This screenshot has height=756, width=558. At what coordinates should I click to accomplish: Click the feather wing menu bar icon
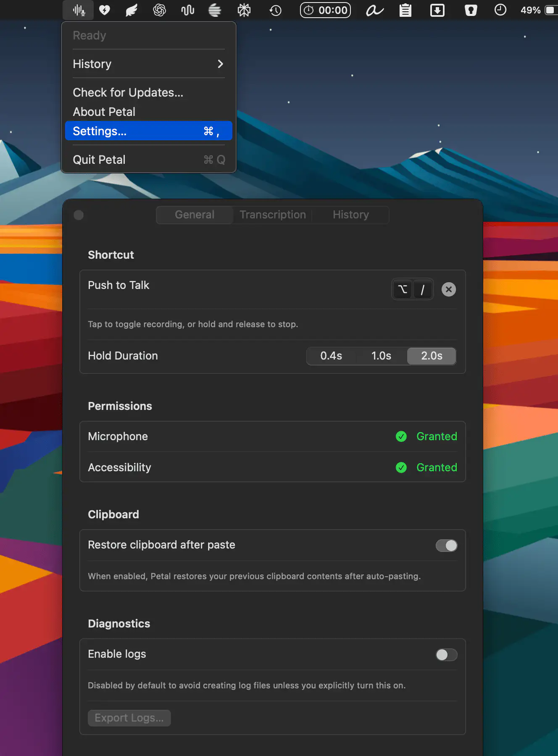[132, 10]
